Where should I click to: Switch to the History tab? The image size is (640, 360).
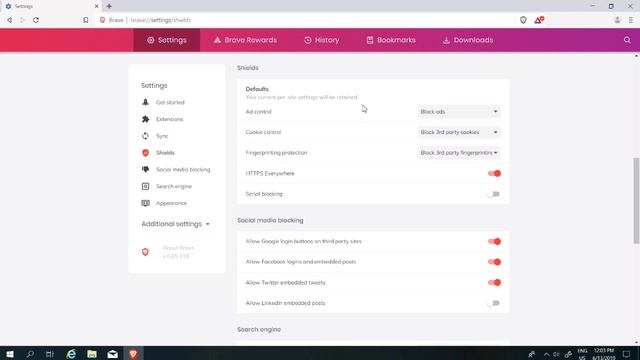(322, 40)
